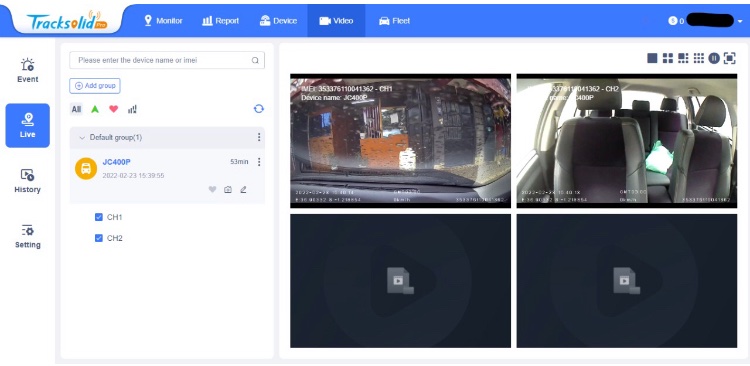
Task: Open the Setting sidebar section
Action: pyautogui.click(x=28, y=236)
